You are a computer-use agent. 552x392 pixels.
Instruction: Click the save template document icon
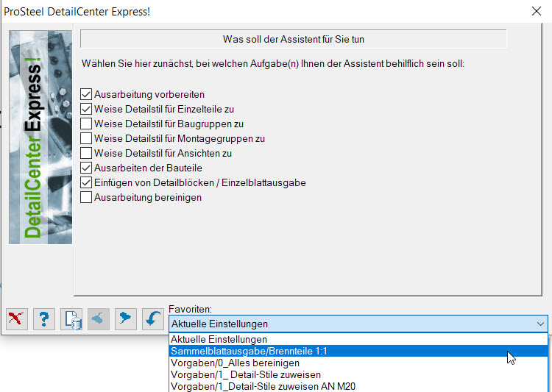71,319
